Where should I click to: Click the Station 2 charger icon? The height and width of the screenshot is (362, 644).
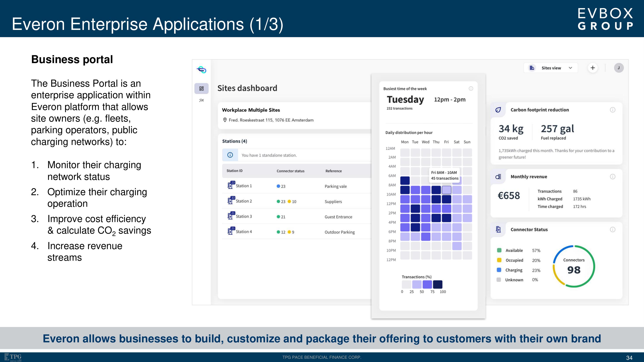(x=231, y=200)
